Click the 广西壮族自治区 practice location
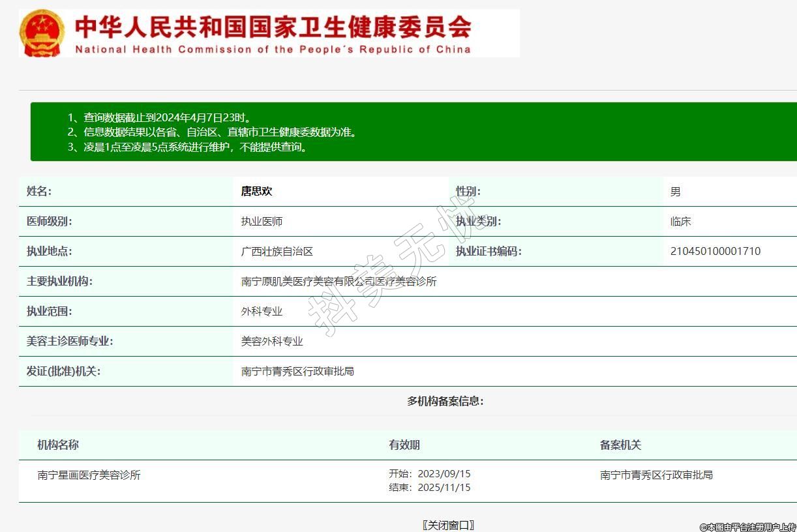Screen dimensions: 797x532 pyautogui.click(x=277, y=252)
